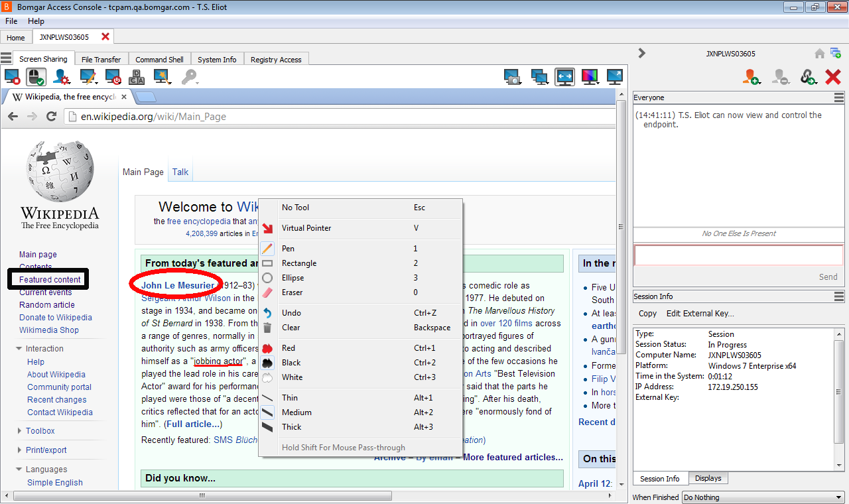Viewport: 849px width, 504px height.
Task: Close the JXNPLWS03605 session tab
Action: click(x=105, y=36)
